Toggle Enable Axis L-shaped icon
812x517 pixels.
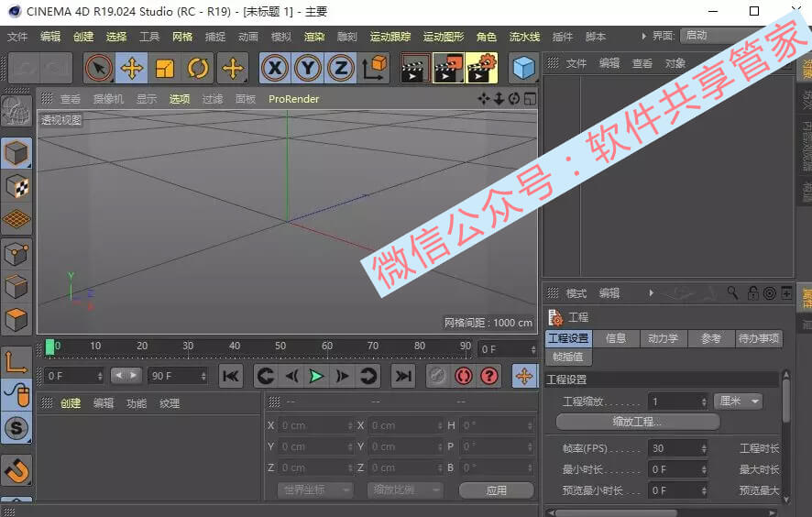[16, 362]
